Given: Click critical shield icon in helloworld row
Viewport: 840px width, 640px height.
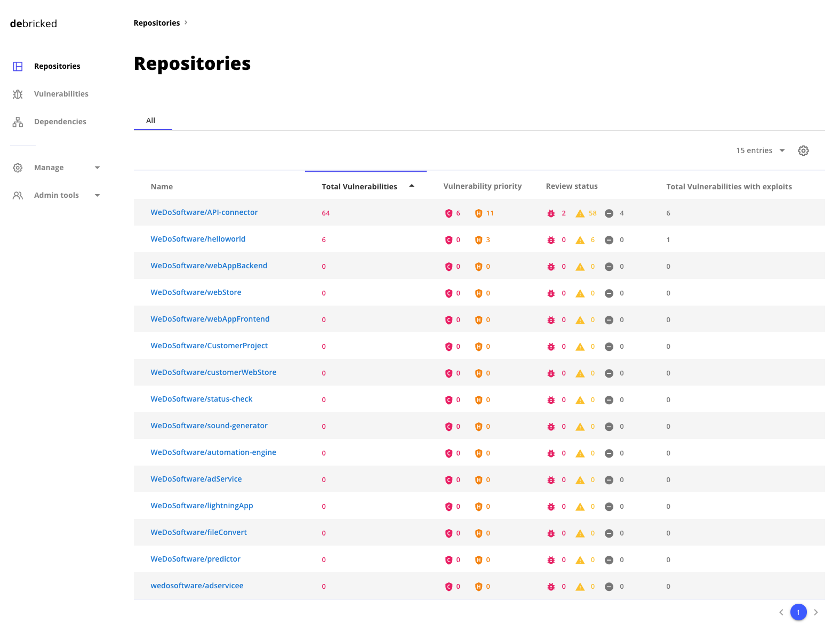Looking at the screenshot, I should tap(449, 240).
